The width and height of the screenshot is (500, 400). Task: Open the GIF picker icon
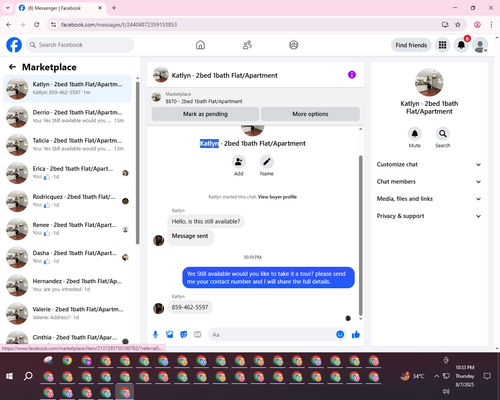(x=198, y=334)
